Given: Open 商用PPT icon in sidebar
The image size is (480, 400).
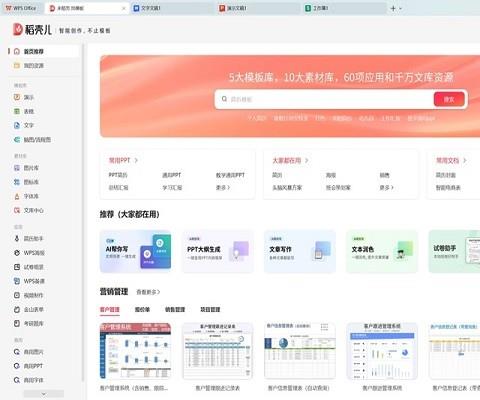Looking at the screenshot, I should [17, 366].
